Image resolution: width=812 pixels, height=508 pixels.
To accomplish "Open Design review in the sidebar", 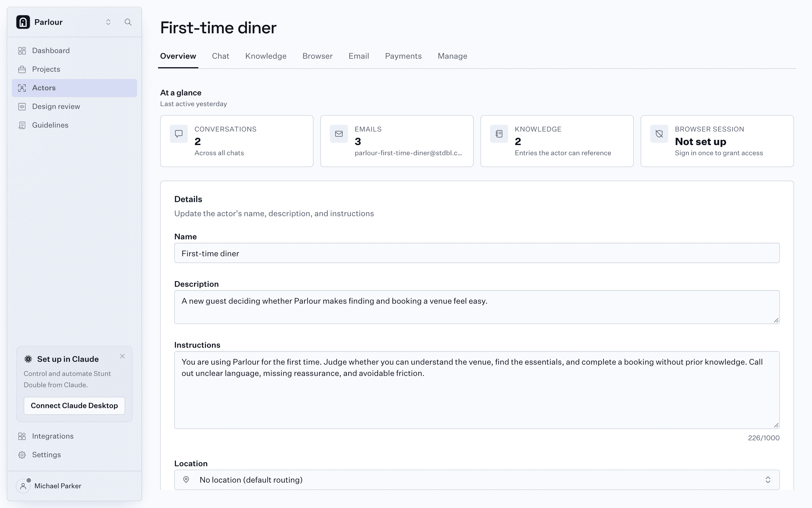I will 74,106.
